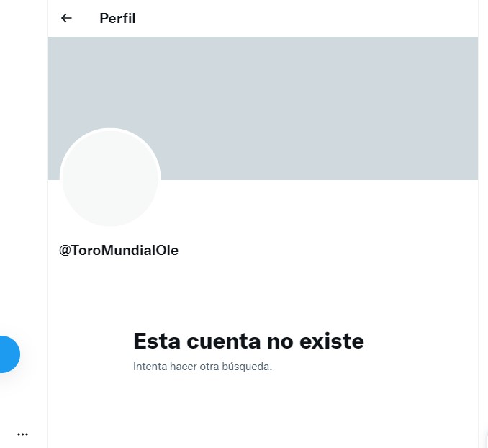Click the word 'búsqueda' in the subtitle
The image size is (488, 448).
(249, 367)
